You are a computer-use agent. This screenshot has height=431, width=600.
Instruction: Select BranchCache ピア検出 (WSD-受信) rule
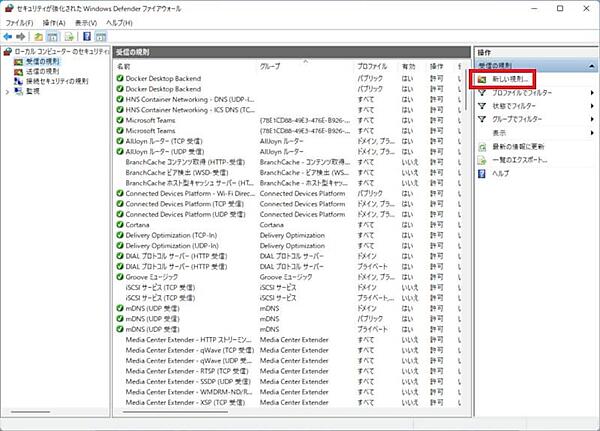point(177,173)
